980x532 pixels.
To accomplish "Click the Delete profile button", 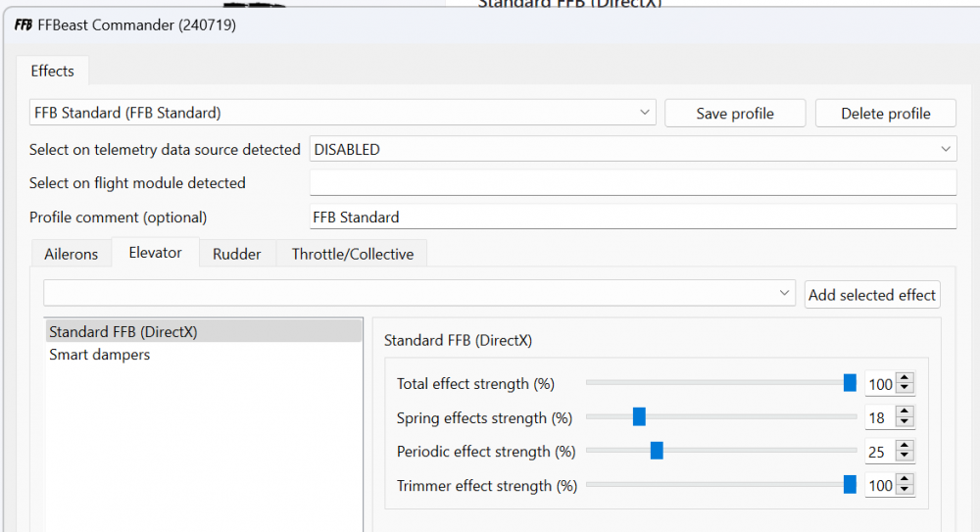I will 886,114.
